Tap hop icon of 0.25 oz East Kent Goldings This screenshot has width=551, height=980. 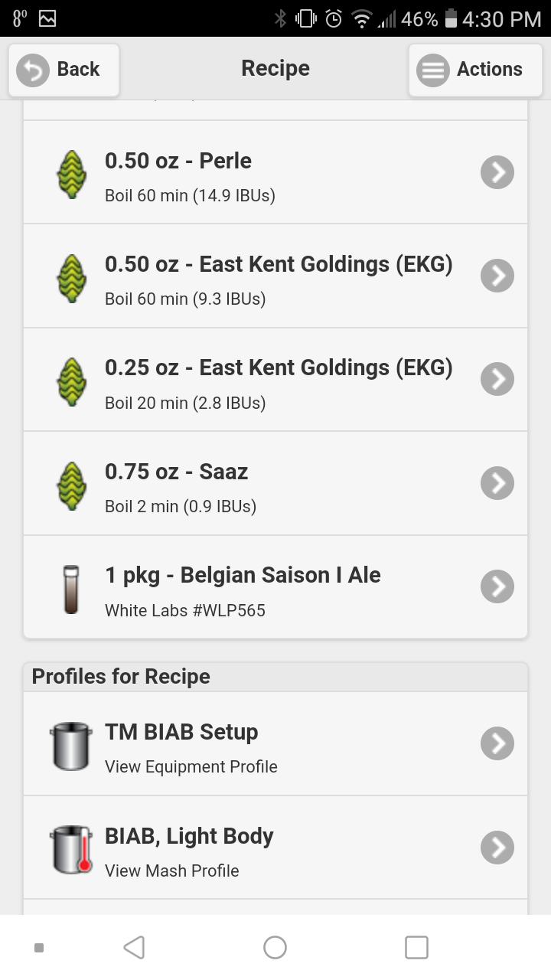click(x=71, y=381)
